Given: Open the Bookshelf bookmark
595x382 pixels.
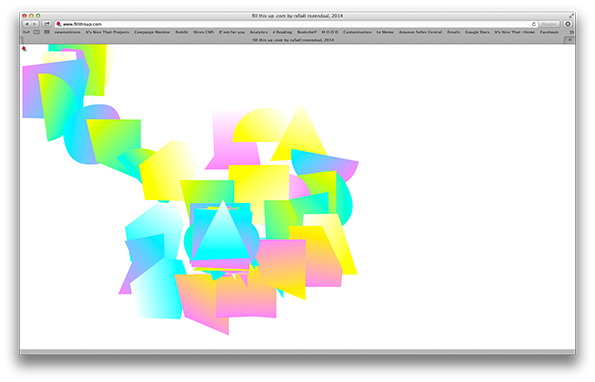Looking at the screenshot, I should 307,32.
